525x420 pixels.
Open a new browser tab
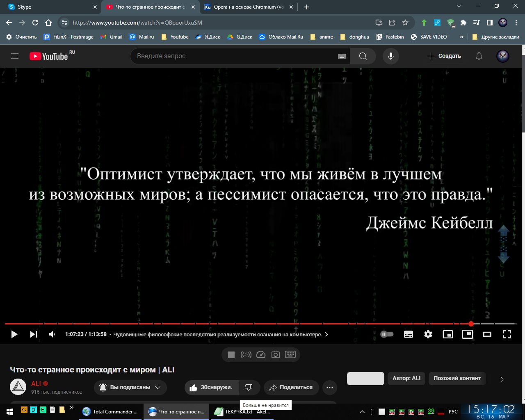(307, 7)
